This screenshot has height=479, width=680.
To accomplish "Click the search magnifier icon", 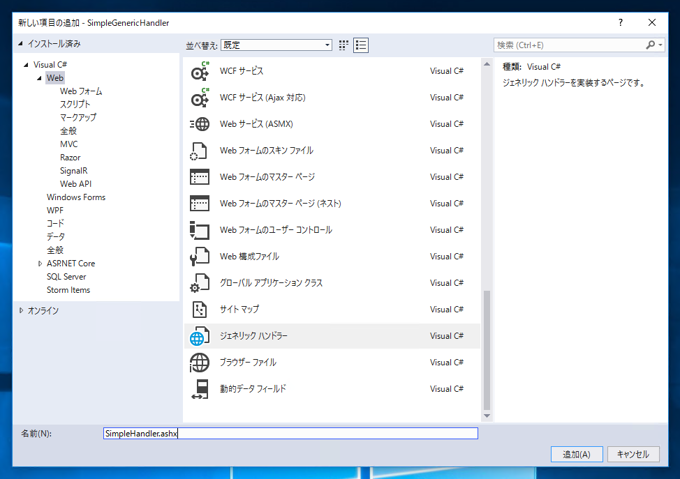I will coord(650,45).
